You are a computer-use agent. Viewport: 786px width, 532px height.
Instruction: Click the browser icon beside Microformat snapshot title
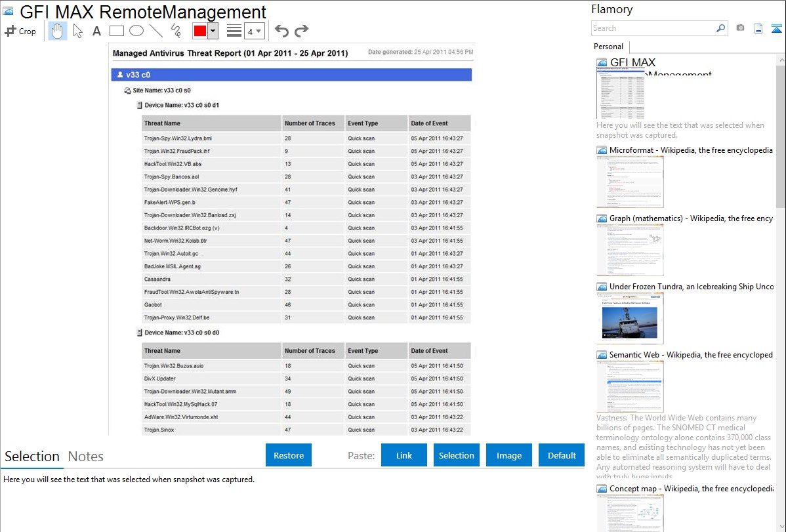602,150
